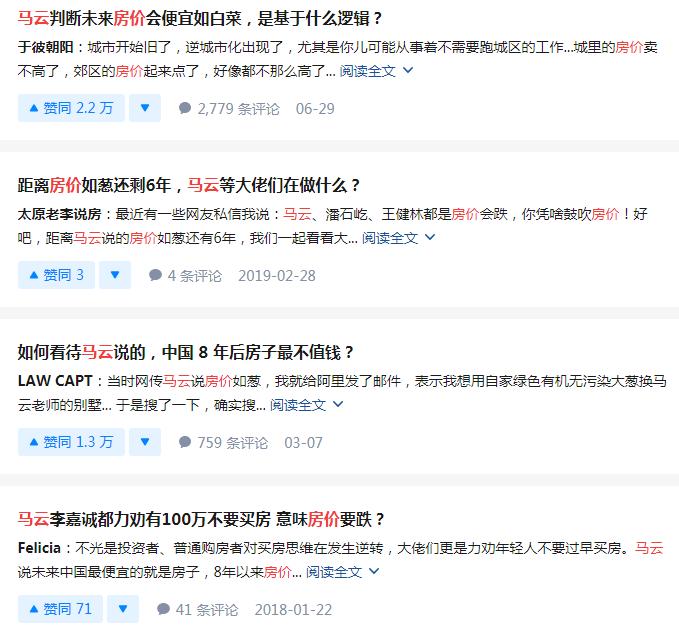Screen dimensions: 679x630
Task: Expand 阅读全文 for 太原老李说房's answer
Action: tap(398, 238)
